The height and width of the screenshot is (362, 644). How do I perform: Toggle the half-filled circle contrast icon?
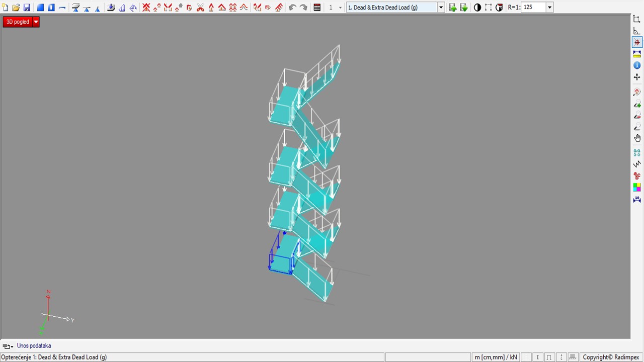(x=477, y=8)
